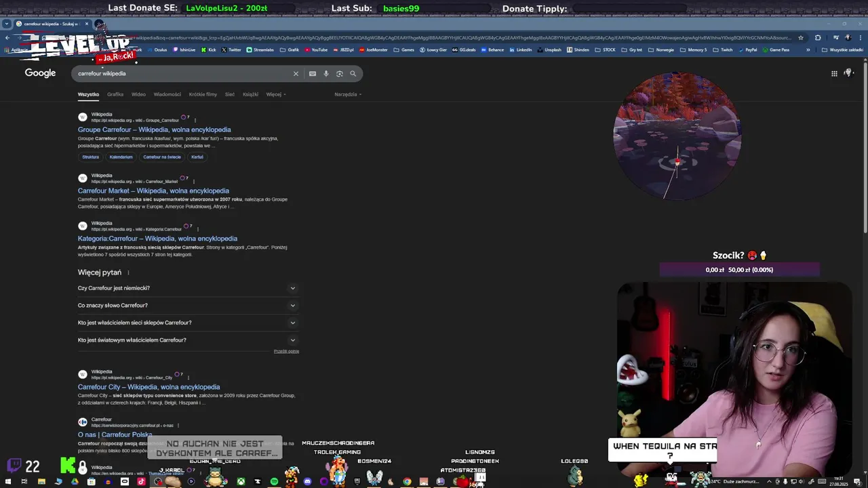The image size is (868, 488).
Task: Open the Narzędzia tools dropdown
Action: pos(347,94)
